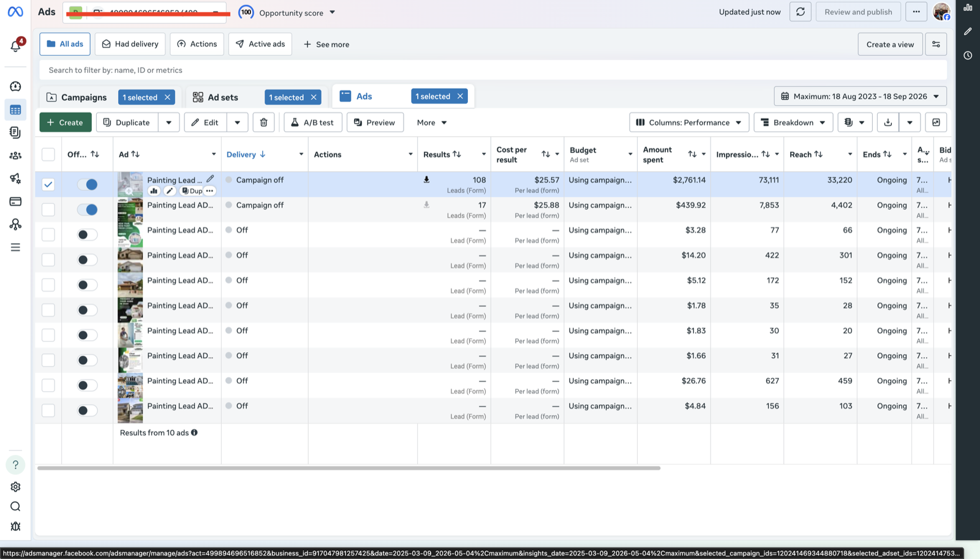Open Settings gear in left sidebar
Screen dimensions: 980x559
[15, 487]
